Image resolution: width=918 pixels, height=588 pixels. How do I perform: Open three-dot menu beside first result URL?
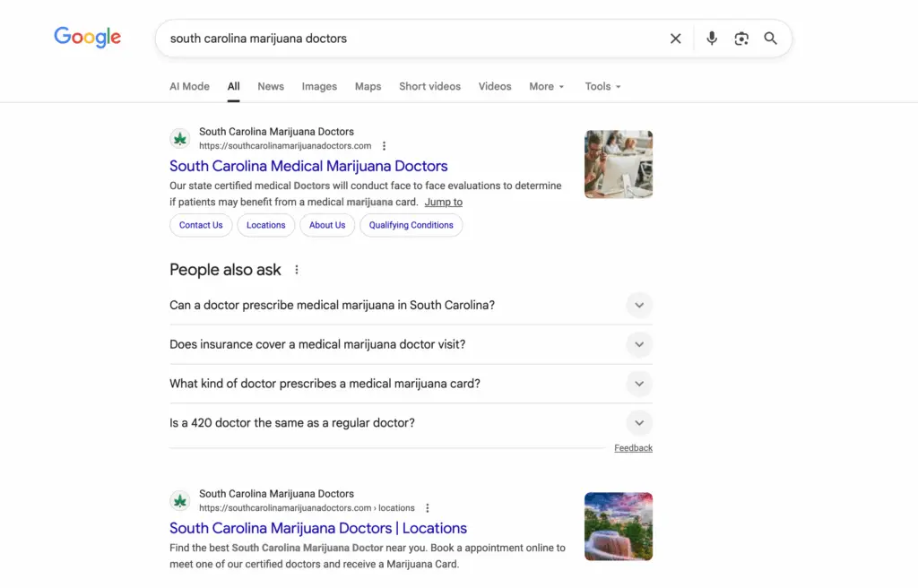tap(385, 146)
